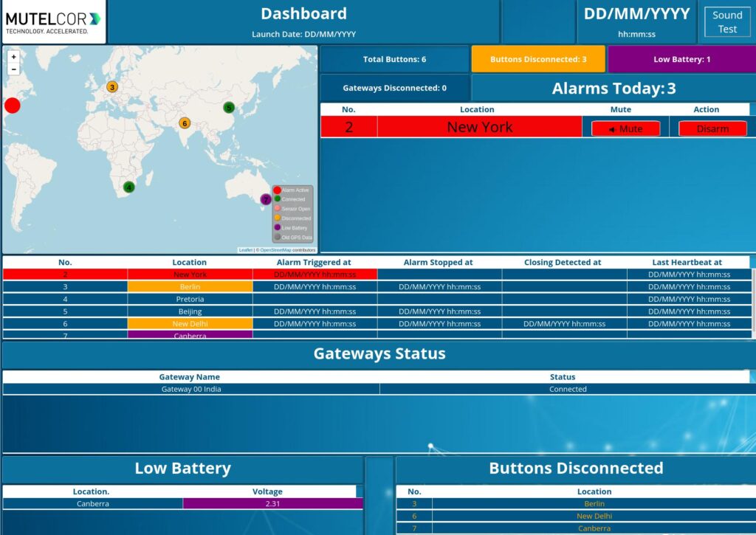This screenshot has height=535, width=756.
Task: Click green map marker number 5
Action: click(x=229, y=108)
